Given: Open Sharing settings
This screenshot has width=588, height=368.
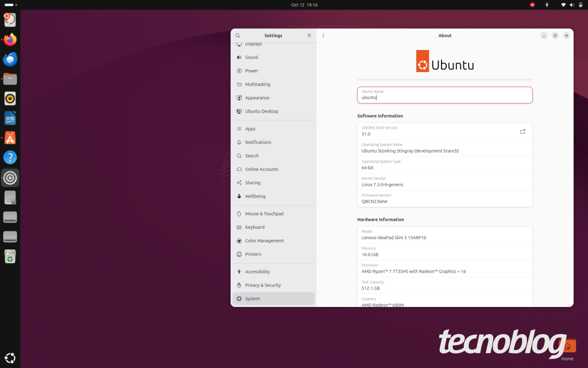Looking at the screenshot, I should [x=273, y=183].
